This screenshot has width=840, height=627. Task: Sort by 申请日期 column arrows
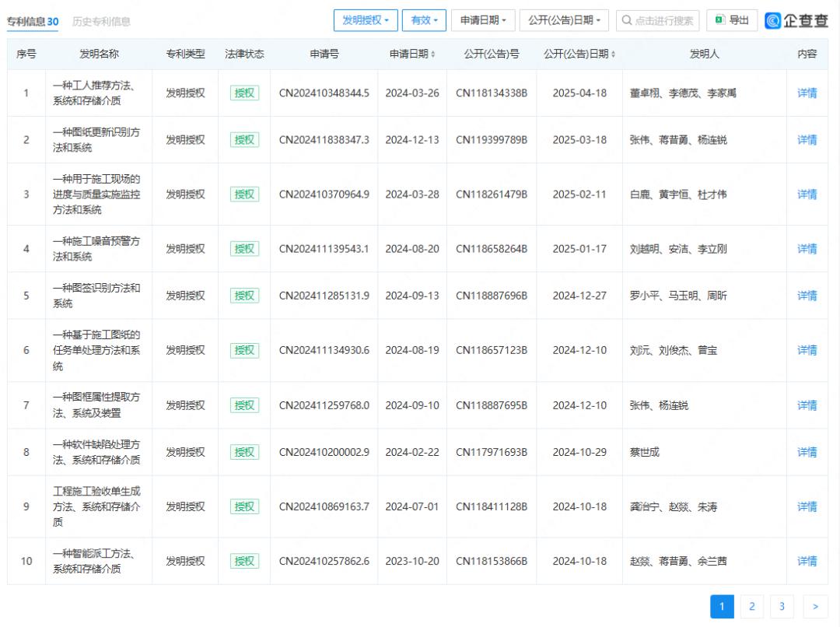[x=433, y=54]
